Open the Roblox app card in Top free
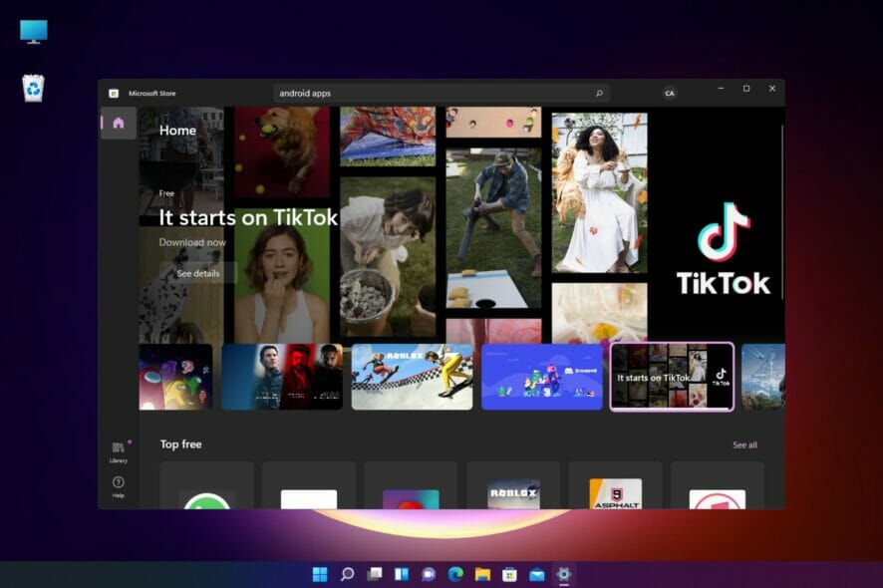The width and height of the screenshot is (883, 588). [513, 485]
